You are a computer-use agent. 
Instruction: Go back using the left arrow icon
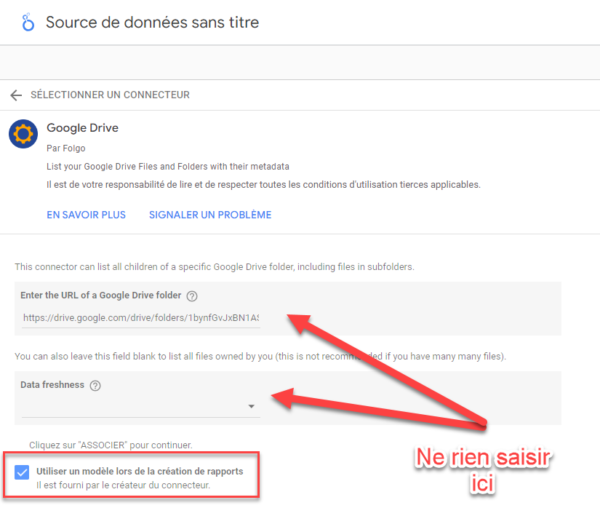(16, 95)
